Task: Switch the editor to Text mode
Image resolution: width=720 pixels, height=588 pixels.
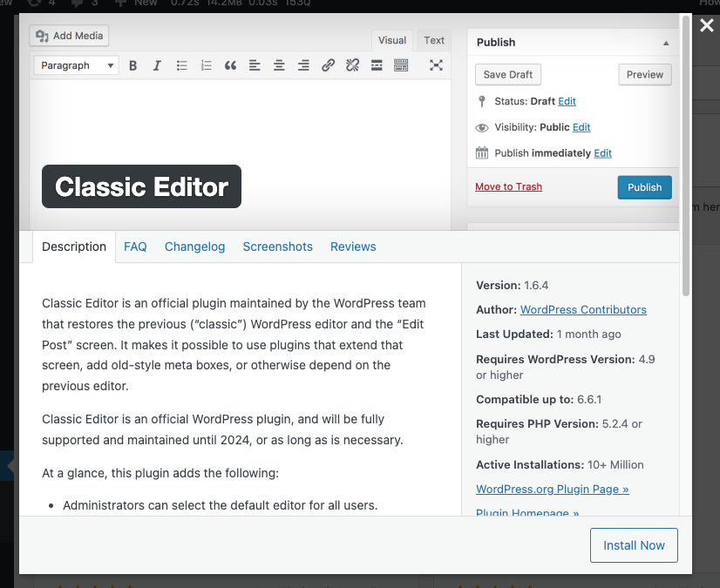Action: point(433,40)
